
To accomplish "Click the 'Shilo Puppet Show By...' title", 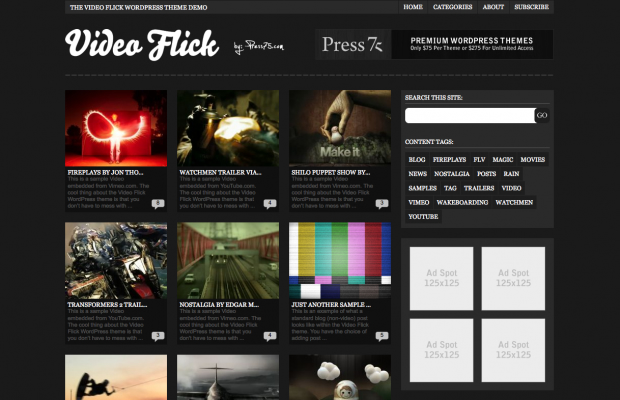I will pos(331,173).
